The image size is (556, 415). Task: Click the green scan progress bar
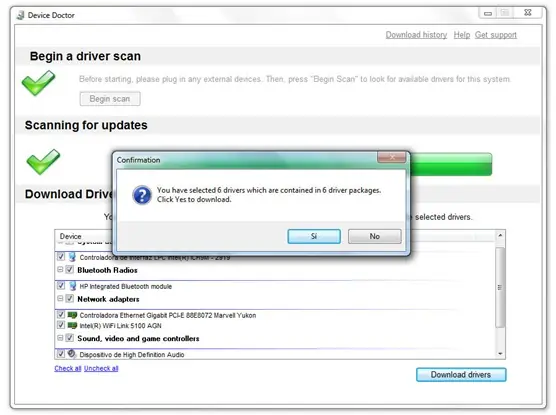[451, 164]
